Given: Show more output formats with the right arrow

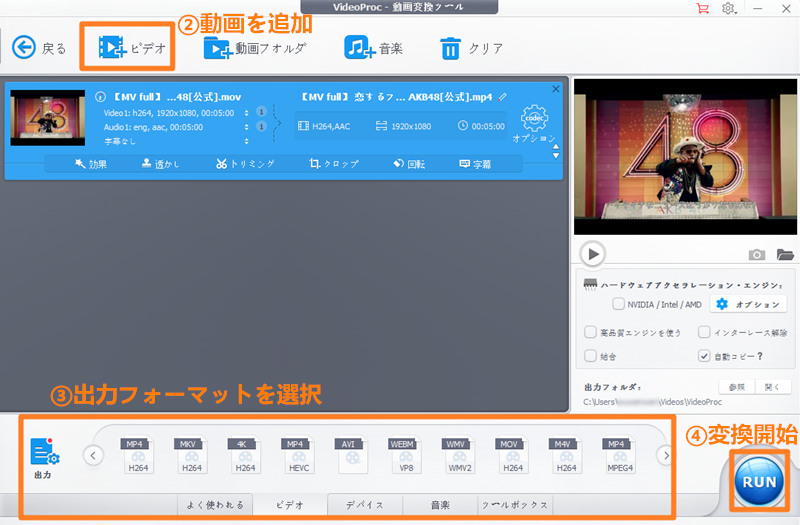Looking at the screenshot, I should tap(665, 455).
